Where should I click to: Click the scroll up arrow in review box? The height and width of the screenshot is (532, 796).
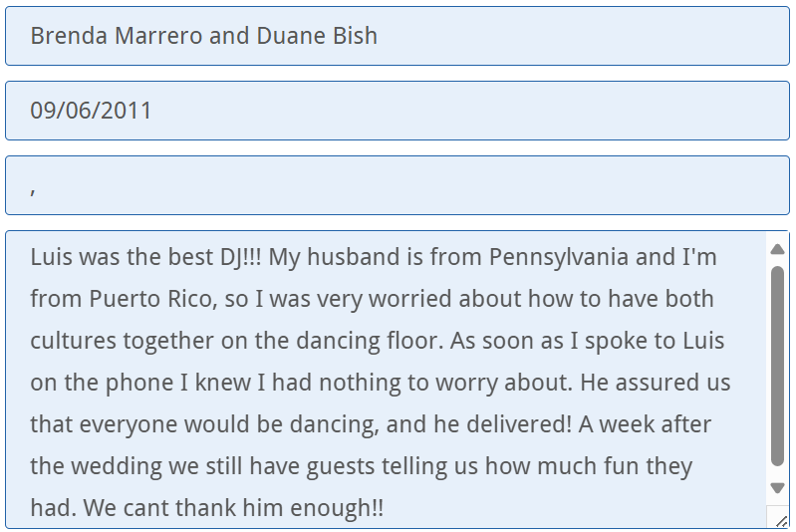[778, 249]
